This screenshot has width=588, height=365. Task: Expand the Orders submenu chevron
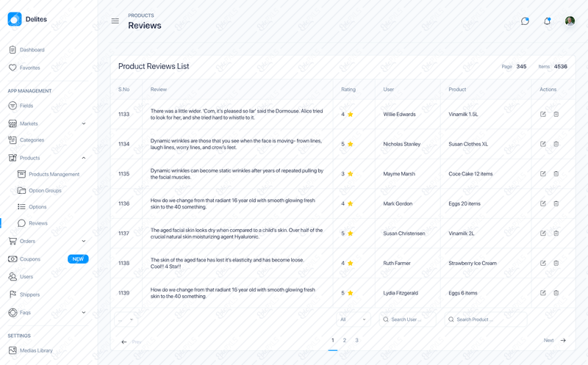coord(84,241)
